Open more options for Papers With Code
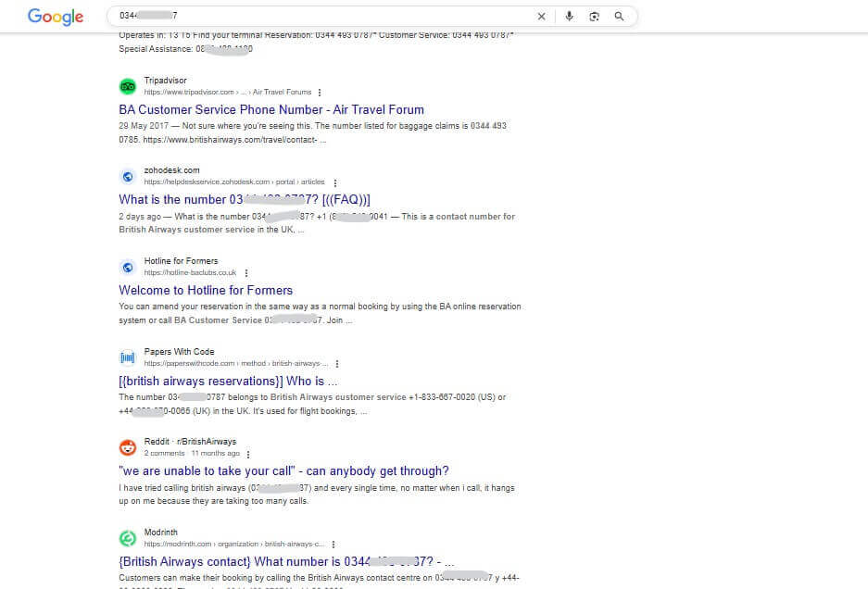Viewport: 868px width, 589px height. tap(337, 364)
